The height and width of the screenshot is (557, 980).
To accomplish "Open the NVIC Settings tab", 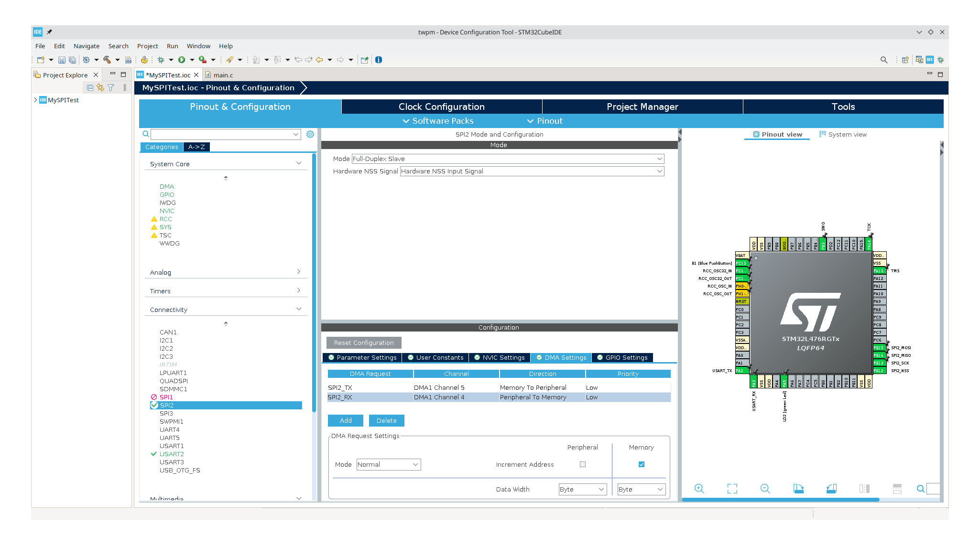I will pos(499,357).
